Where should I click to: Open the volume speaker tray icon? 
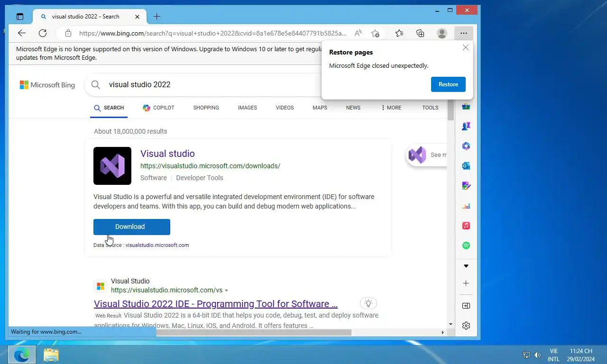[537, 355]
